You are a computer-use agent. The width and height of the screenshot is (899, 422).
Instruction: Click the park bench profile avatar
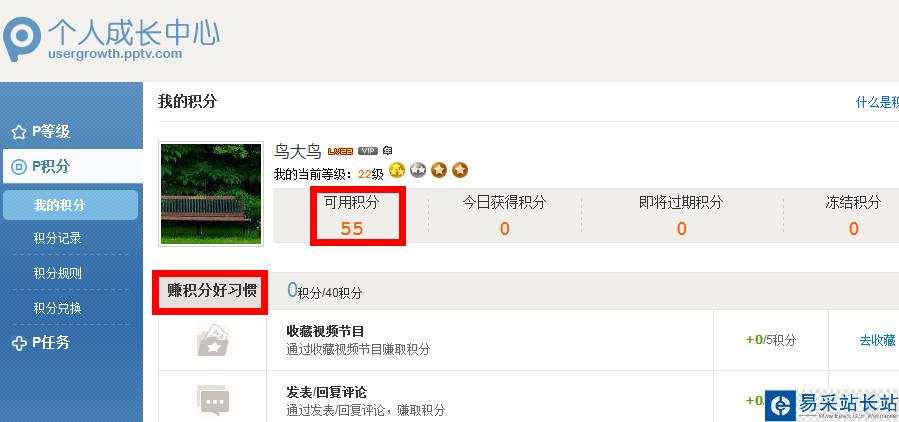tap(211, 194)
